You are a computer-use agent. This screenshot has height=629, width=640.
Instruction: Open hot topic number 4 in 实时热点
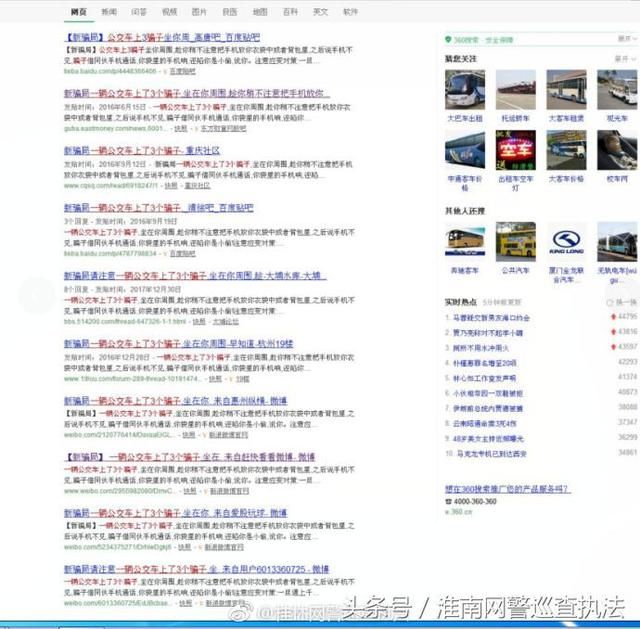[484, 363]
